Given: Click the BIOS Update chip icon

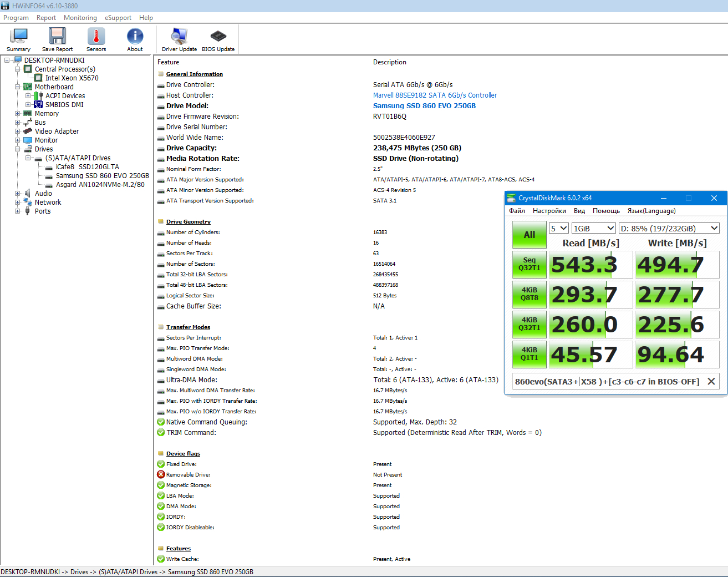Looking at the screenshot, I should click(218, 39).
